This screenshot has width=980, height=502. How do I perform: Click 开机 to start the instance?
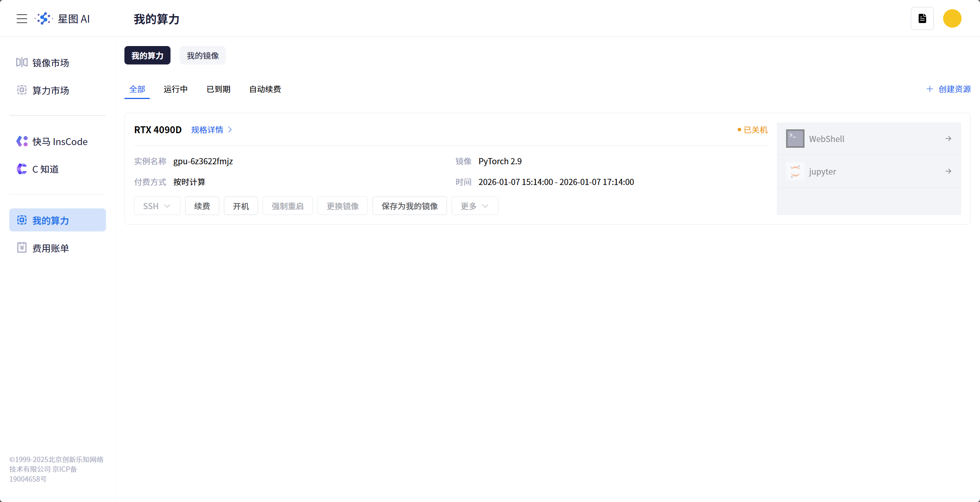pos(241,206)
